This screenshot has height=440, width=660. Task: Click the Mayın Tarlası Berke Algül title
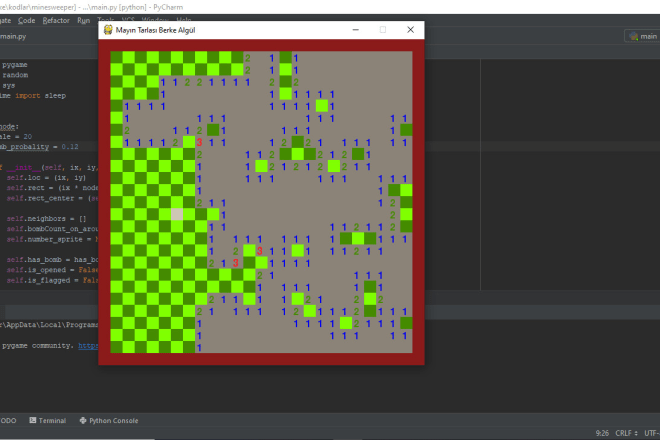(x=157, y=30)
